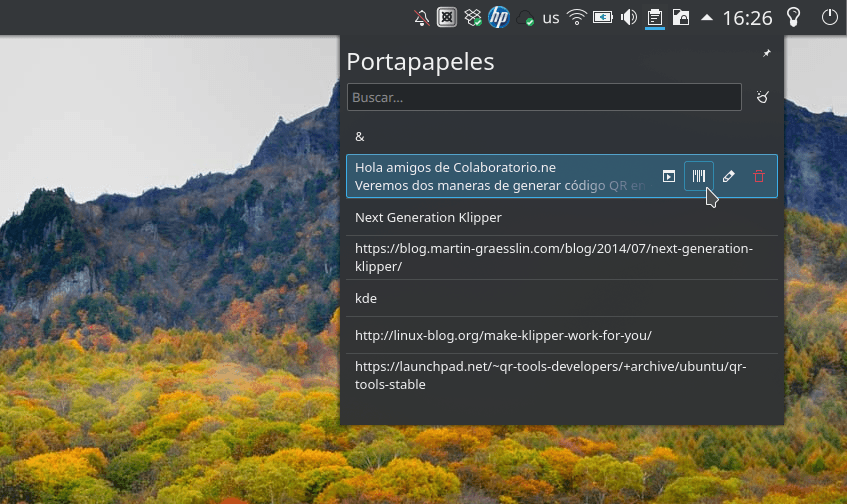Clear the clipboard history
847x504 pixels.
pos(762,97)
